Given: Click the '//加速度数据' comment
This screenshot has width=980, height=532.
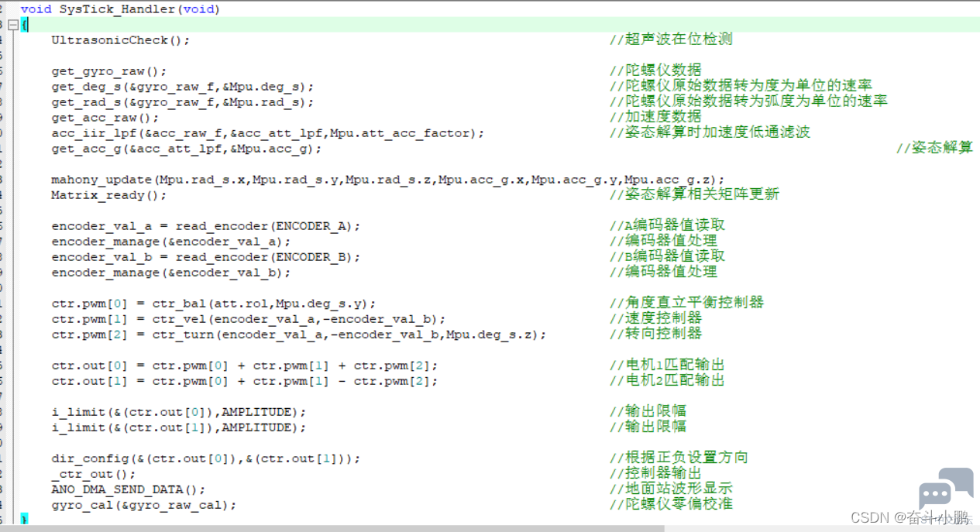Looking at the screenshot, I should 655,117.
